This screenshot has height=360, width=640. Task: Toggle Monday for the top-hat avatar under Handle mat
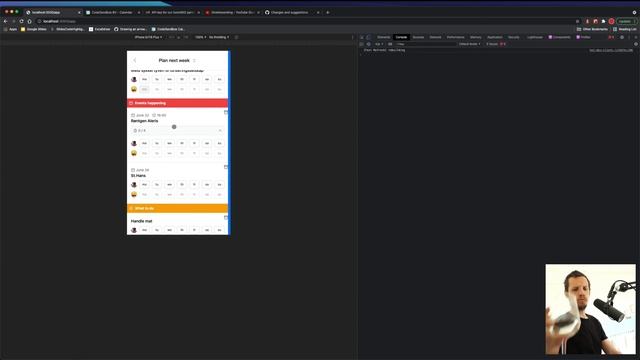[x=144, y=230]
